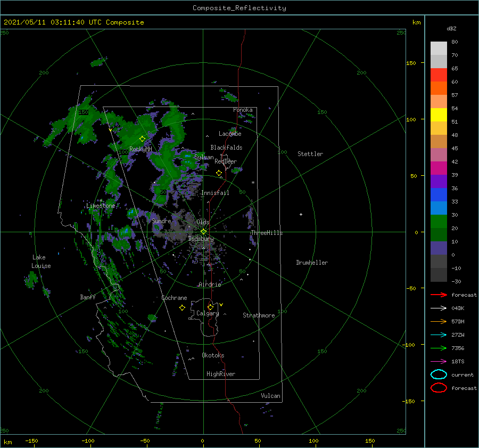Screen dimensions: 479x448
Task: Click the magenta 18TS arrow in the legend
Action: point(439,362)
